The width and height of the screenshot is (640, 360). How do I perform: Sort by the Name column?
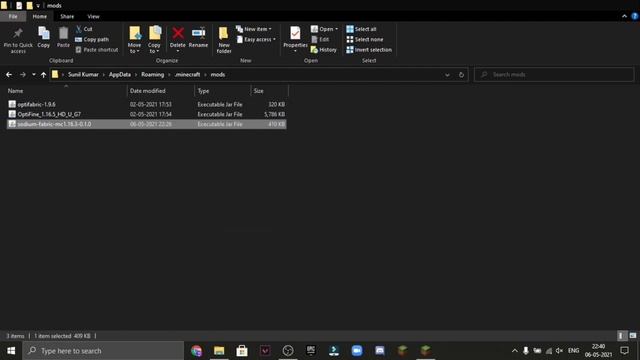click(66, 91)
